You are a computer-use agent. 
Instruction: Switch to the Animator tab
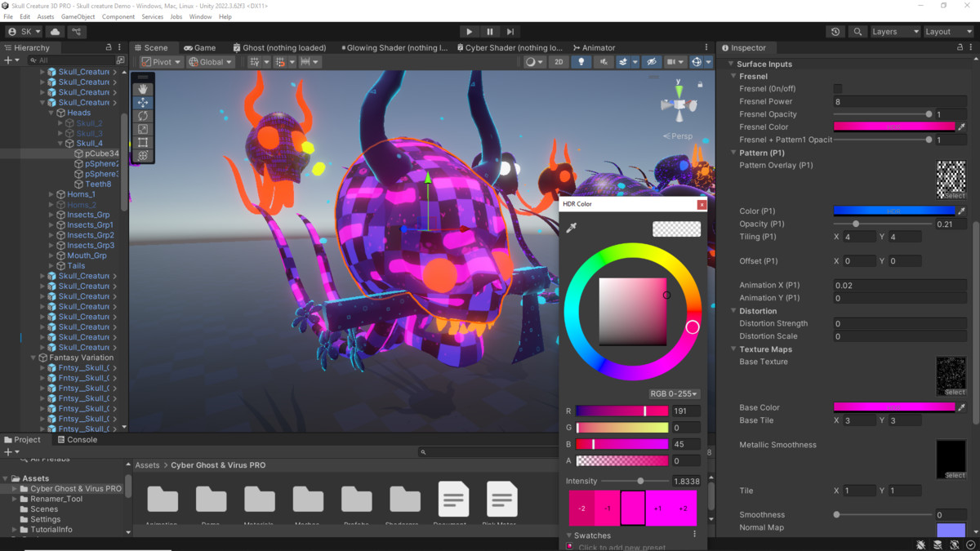(x=595, y=47)
